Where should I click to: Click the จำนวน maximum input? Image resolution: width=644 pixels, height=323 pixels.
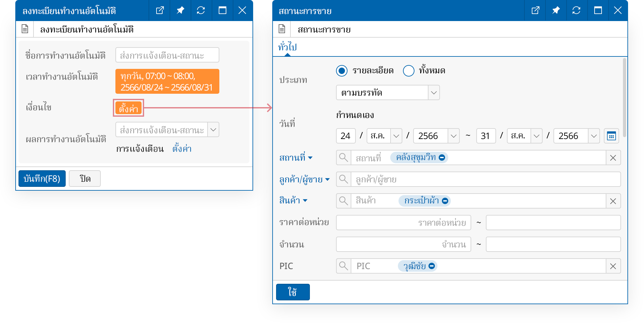553,244
